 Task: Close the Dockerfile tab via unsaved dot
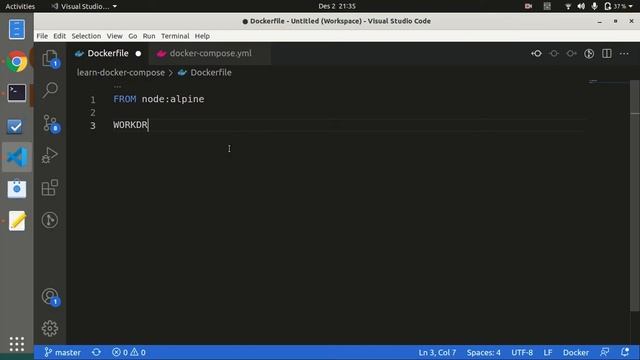pyautogui.click(x=138, y=53)
